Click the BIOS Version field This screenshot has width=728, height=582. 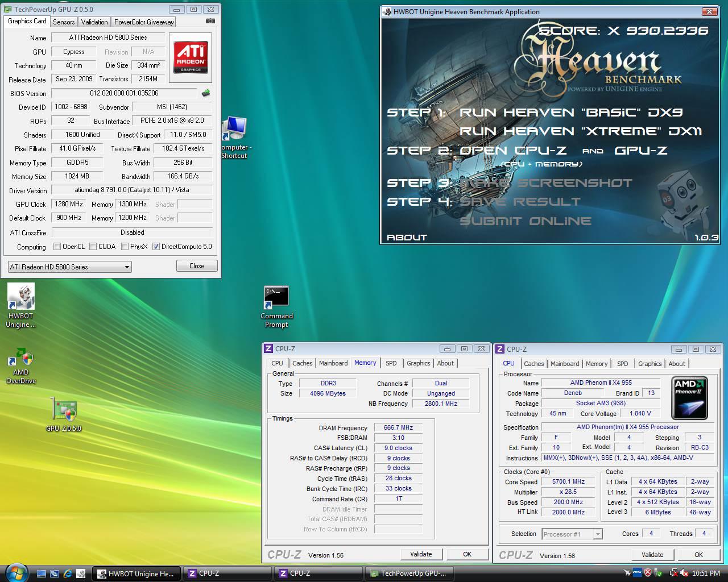coord(124,93)
